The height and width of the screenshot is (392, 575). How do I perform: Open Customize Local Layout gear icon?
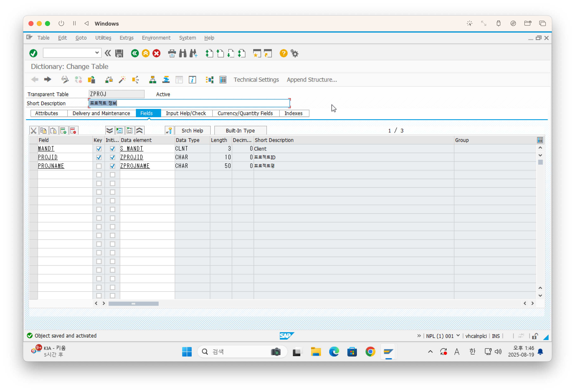click(295, 53)
